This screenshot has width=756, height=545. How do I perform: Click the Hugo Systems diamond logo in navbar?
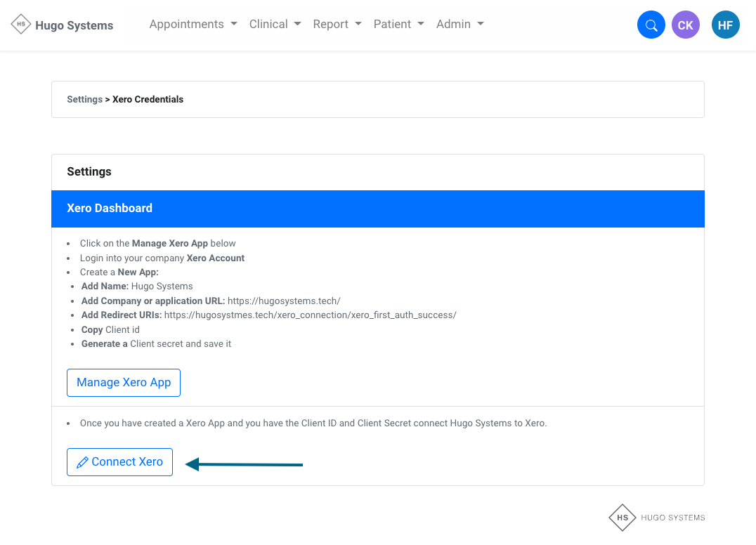21,25
